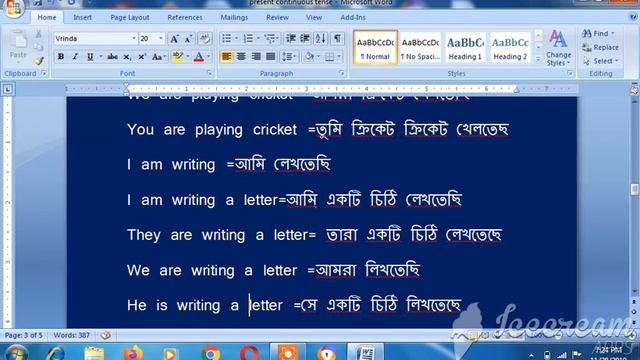Expand the Styles gallery More arrow
This screenshot has height=360, width=640.
[x=538, y=60]
